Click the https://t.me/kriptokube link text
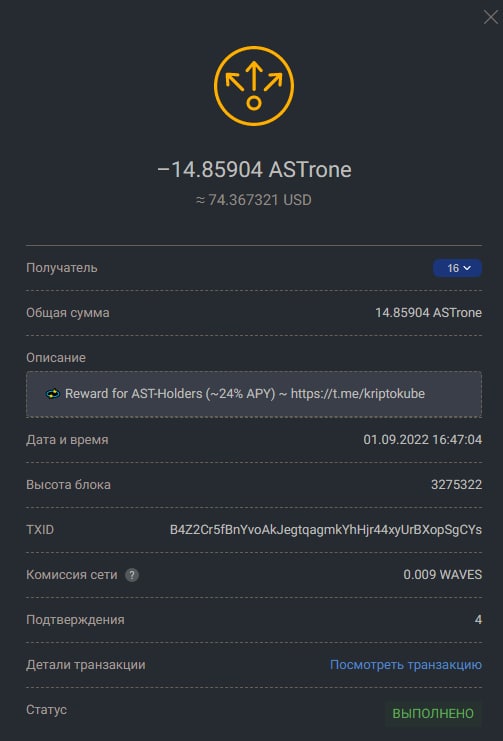The image size is (503, 741). (358, 394)
